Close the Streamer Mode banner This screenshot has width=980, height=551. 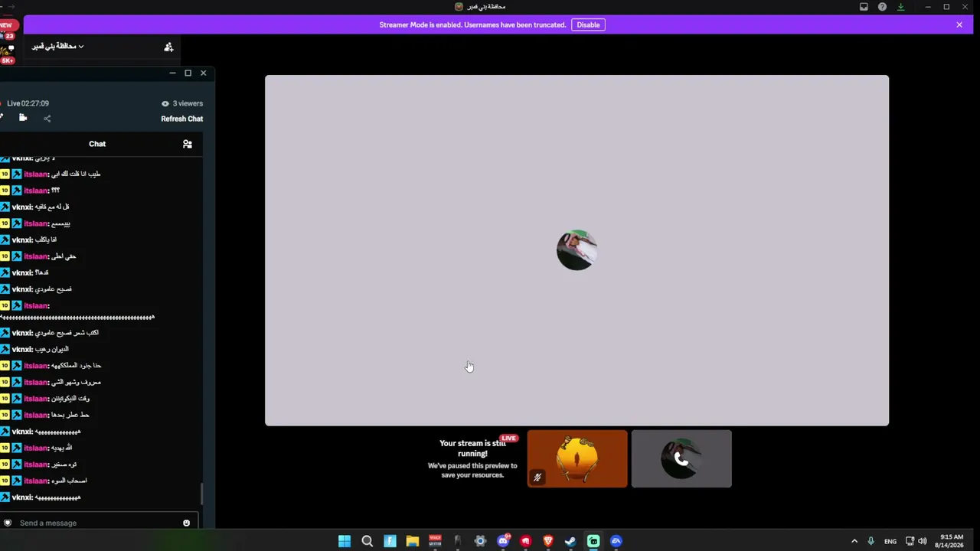[x=959, y=24]
